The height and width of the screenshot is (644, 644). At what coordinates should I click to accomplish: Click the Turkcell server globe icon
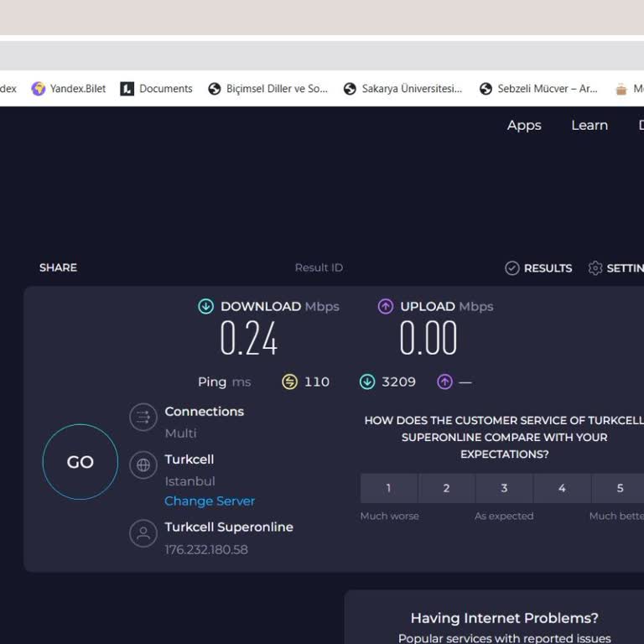tap(143, 465)
